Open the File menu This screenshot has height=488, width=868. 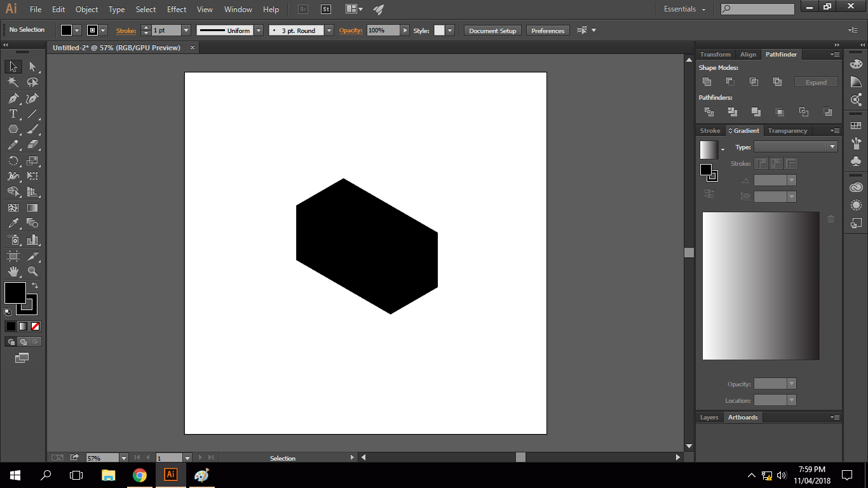pos(36,10)
